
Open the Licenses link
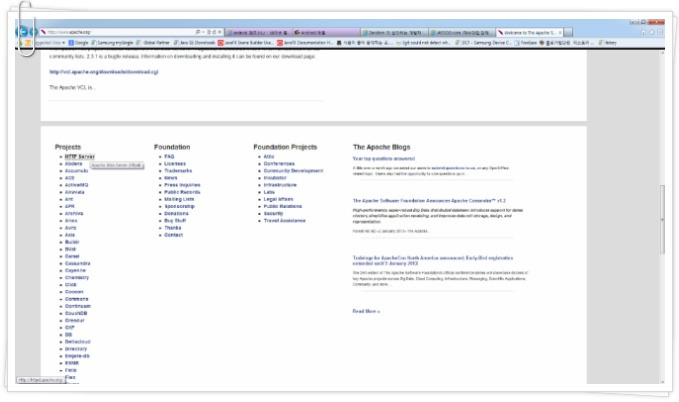pos(175,164)
